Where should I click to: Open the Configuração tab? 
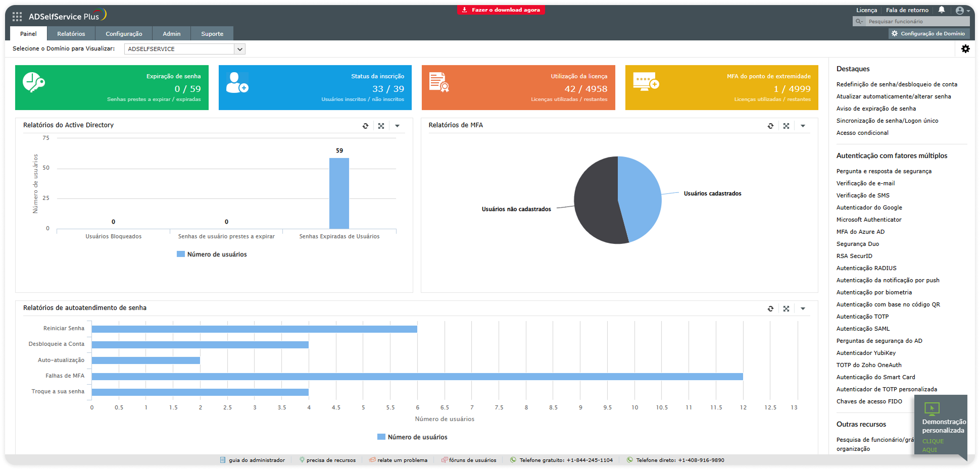click(x=124, y=34)
